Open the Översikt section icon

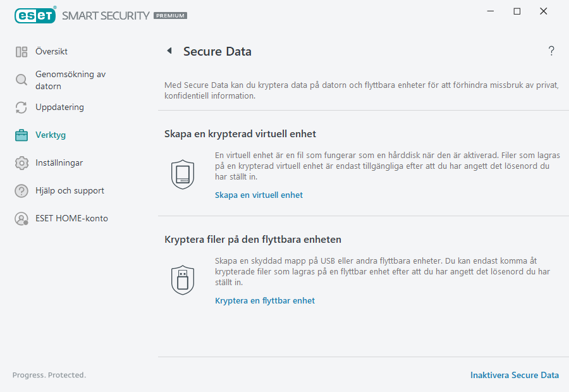click(21, 51)
